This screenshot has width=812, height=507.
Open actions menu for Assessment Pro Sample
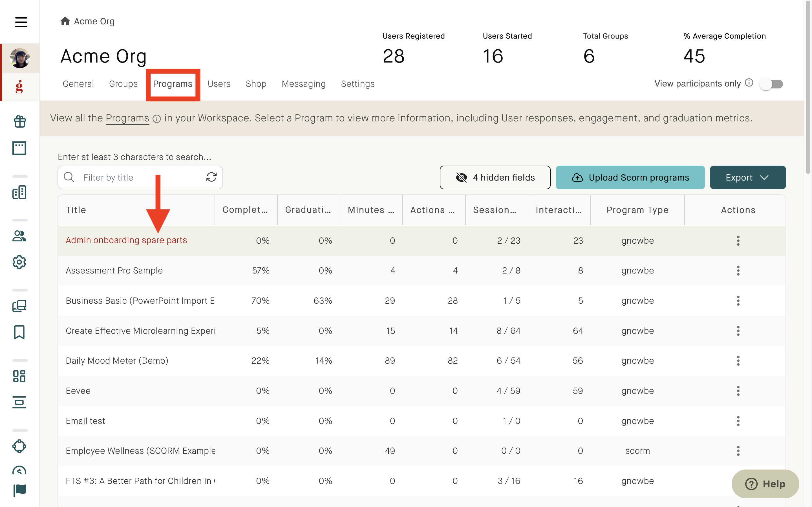tap(738, 271)
